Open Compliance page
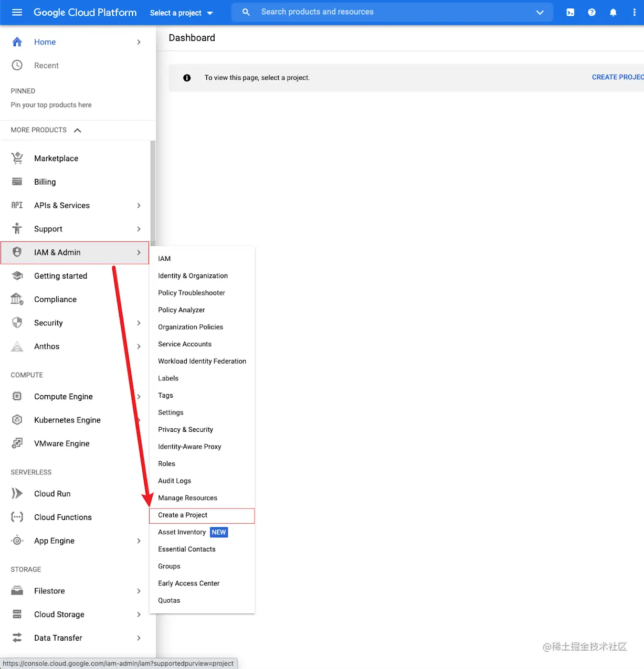The height and width of the screenshot is (669, 644). pyautogui.click(x=75, y=299)
